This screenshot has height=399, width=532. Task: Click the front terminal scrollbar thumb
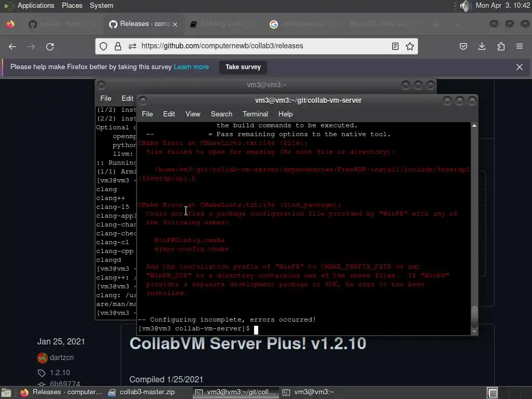[x=474, y=317]
